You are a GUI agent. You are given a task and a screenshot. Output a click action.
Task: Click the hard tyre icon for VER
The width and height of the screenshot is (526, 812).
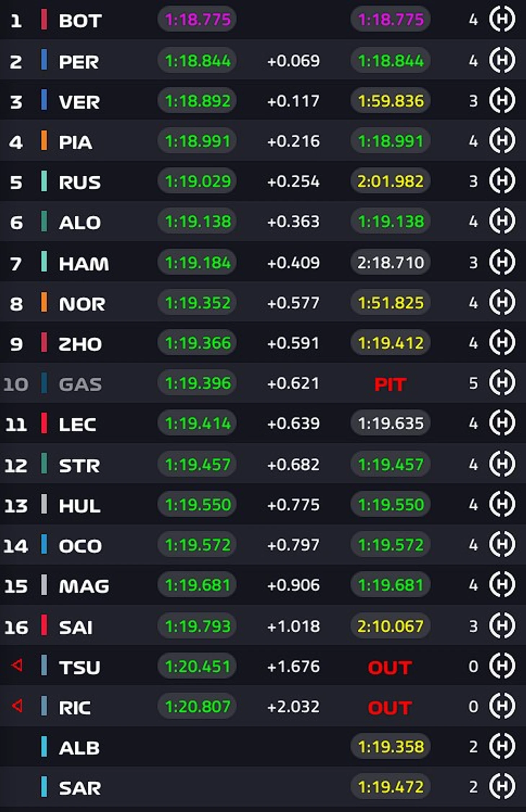point(502,100)
